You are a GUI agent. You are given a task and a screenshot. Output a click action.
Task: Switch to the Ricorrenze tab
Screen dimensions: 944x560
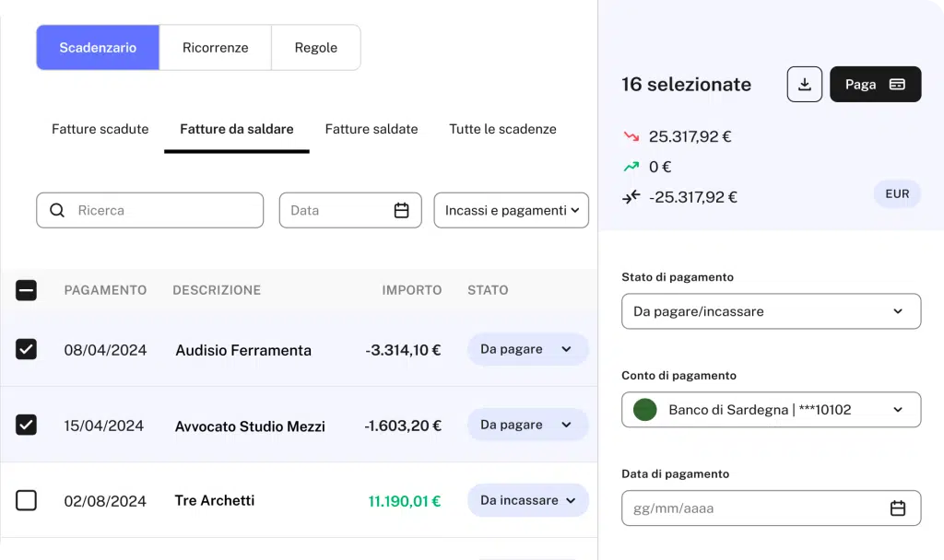[x=215, y=48]
